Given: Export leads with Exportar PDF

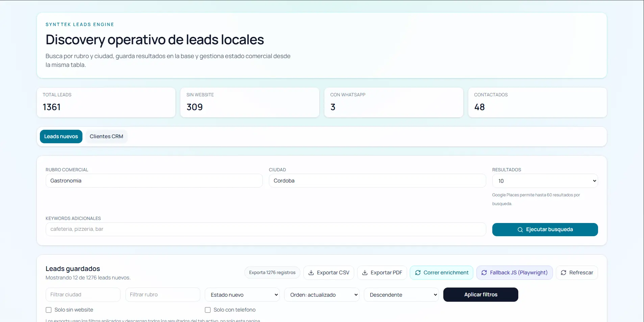Looking at the screenshot, I should tap(382, 273).
